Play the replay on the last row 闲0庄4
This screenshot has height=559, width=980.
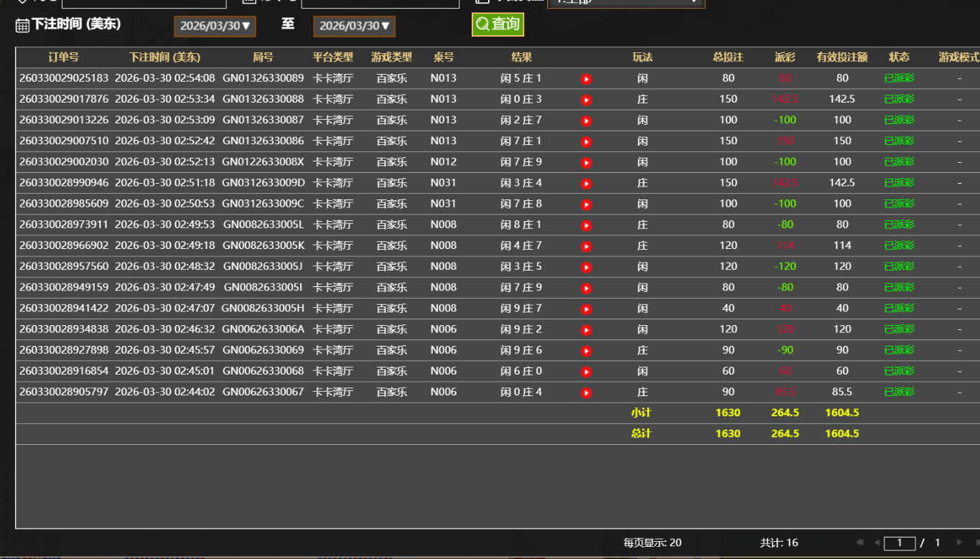pos(586,392)
